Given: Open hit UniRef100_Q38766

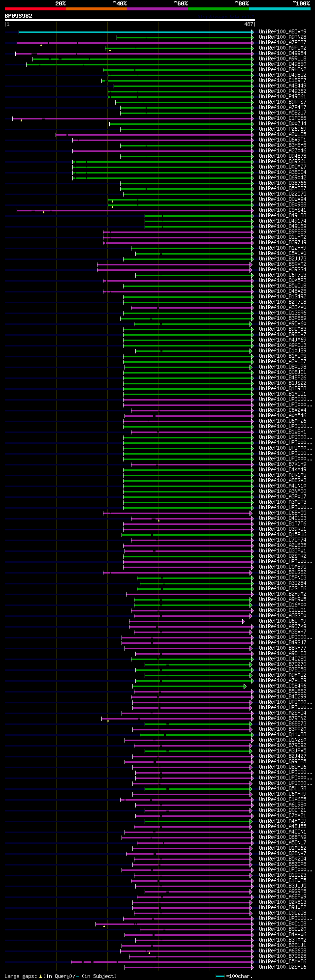Looking at the screenshot, I should pyautogui.click(x=283, y=183).
